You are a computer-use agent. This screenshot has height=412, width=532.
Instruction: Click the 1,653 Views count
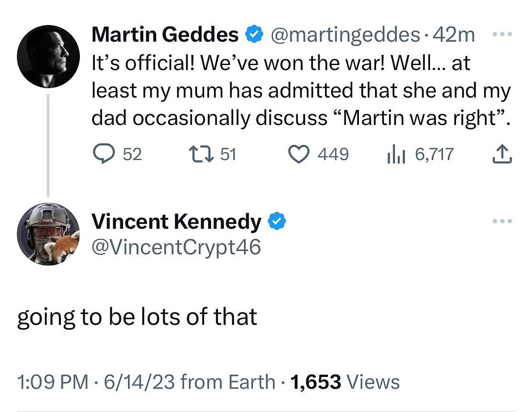346,381
